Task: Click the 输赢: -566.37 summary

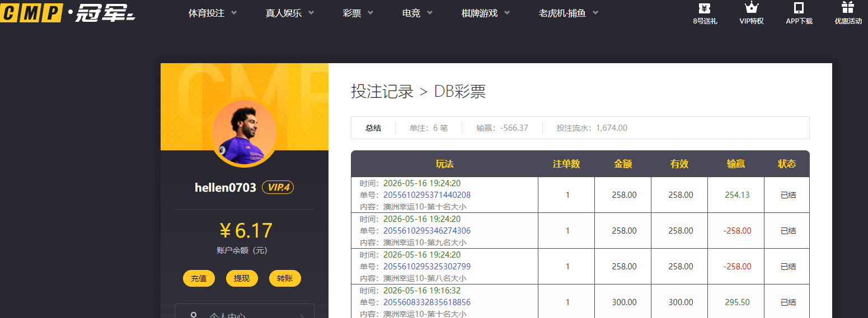Action: click(502, 128)
